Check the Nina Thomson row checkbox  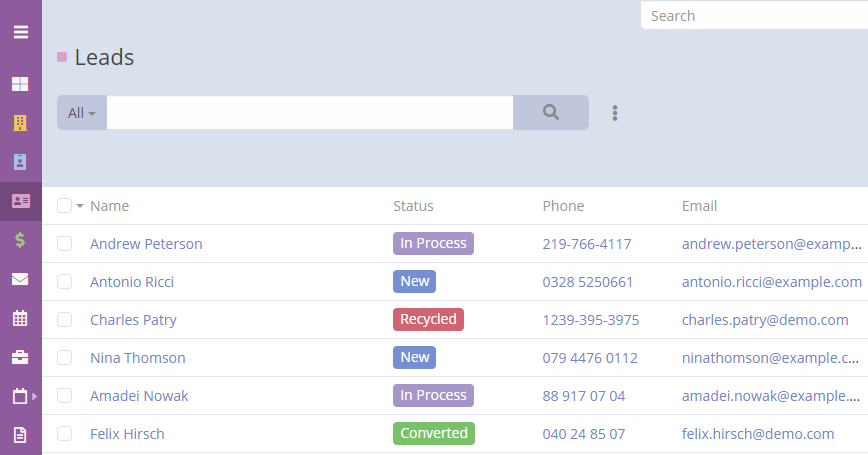64,358
